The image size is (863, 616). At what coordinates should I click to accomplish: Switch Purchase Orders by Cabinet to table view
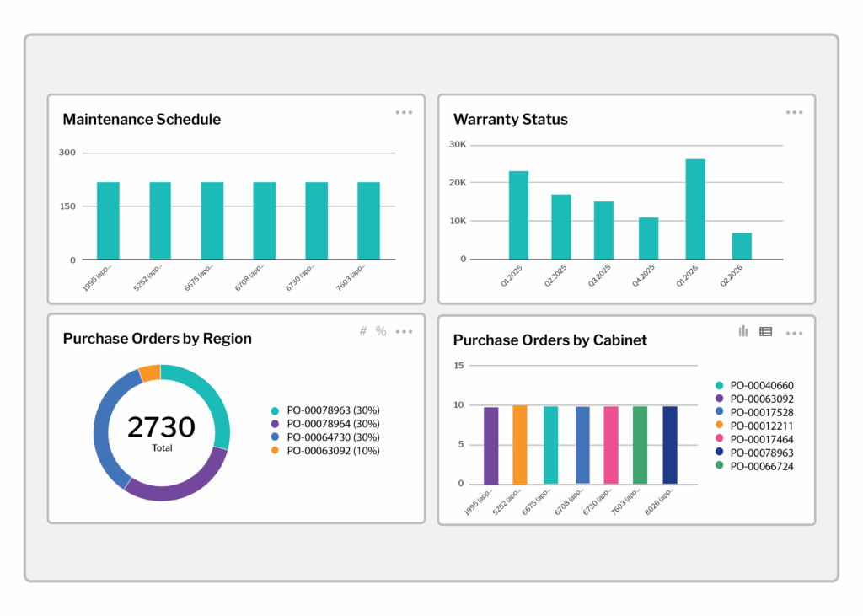(x=766, y=331)
